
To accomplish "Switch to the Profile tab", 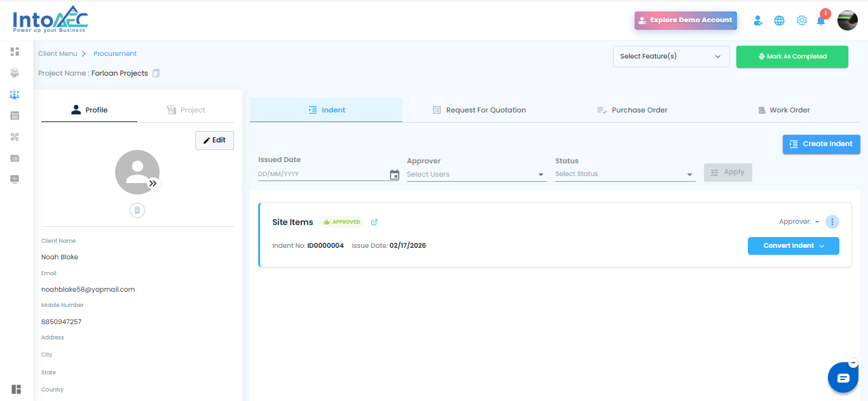I will coord(89,110).
